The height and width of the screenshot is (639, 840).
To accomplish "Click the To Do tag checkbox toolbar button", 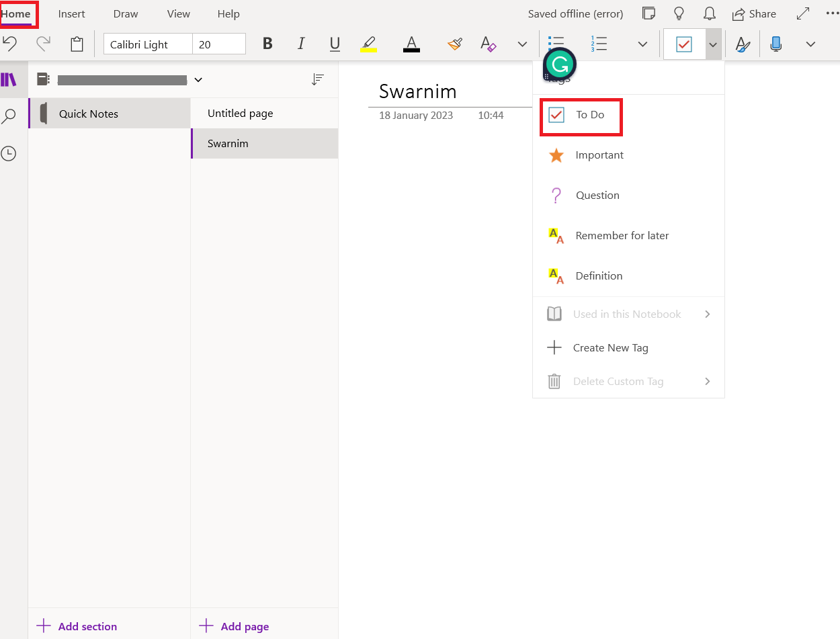I will tap(684, 44).
